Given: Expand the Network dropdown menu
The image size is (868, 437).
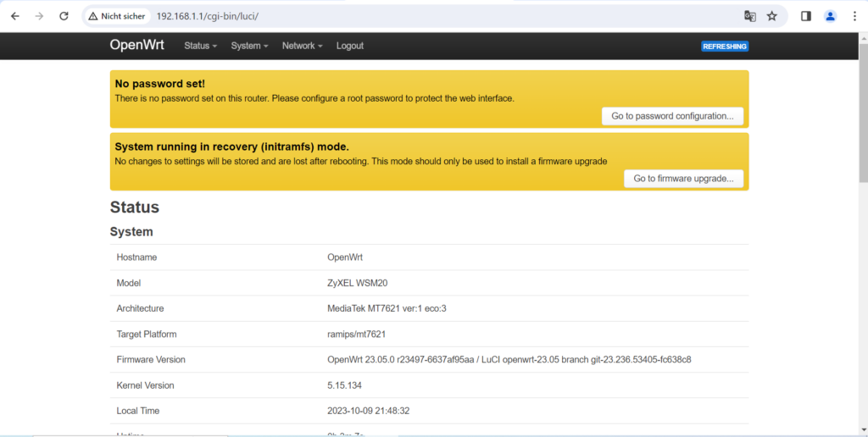Looking at the screenshot, I should tap(303, 46).
